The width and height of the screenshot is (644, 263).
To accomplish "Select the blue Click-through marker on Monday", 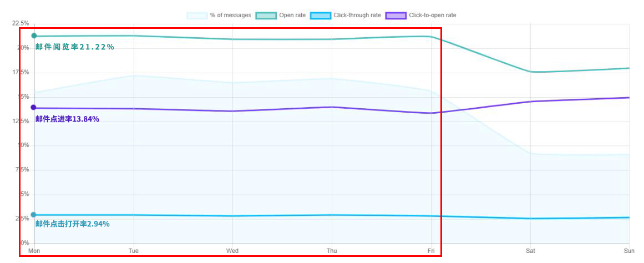I will (x=33, y=215).
